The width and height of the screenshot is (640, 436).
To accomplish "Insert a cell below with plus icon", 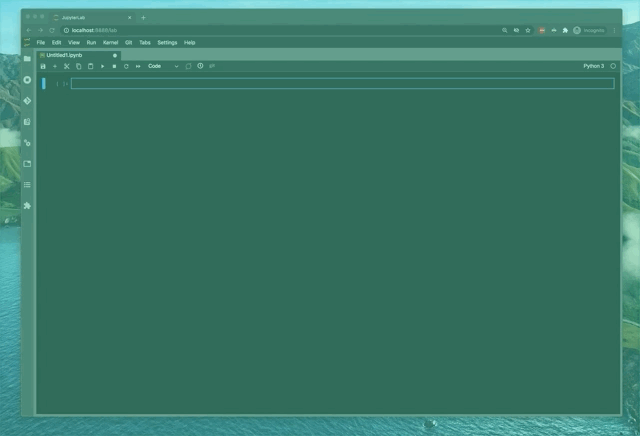I will pyautogui.click(x=55, y=66).
